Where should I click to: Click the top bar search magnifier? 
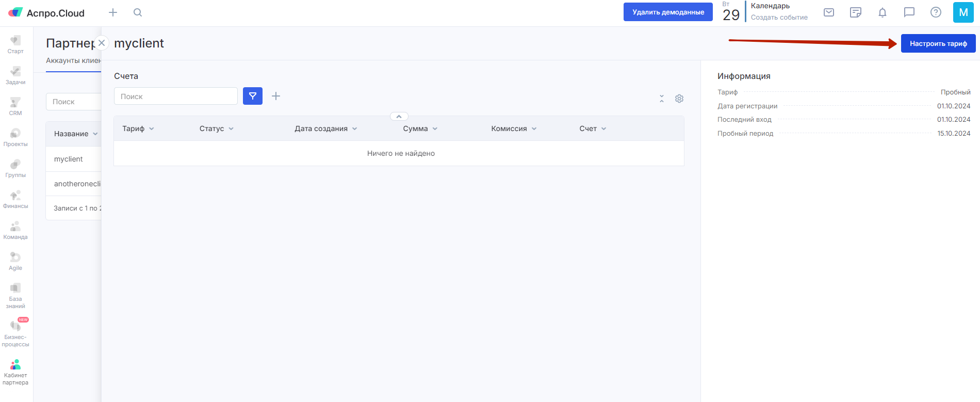pos(138,12)
